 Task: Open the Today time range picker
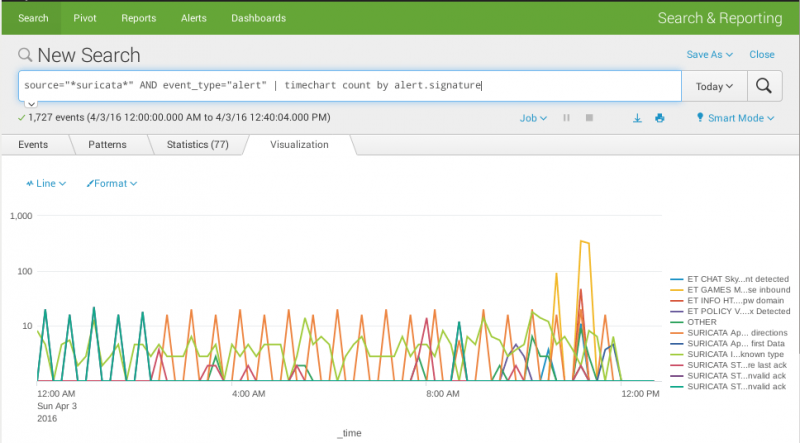[714, 86]
